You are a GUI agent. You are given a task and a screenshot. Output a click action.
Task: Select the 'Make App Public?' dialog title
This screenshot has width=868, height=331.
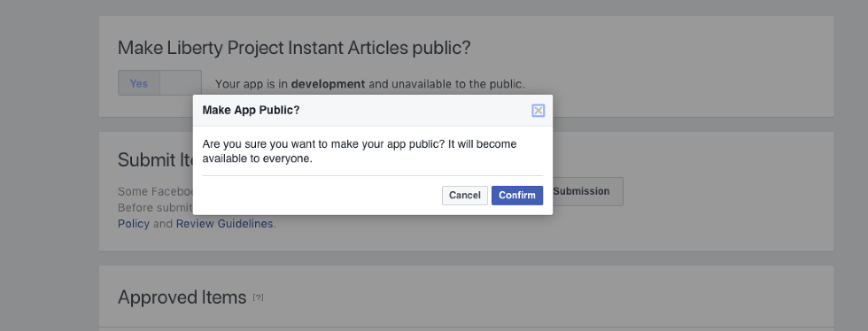251,110
